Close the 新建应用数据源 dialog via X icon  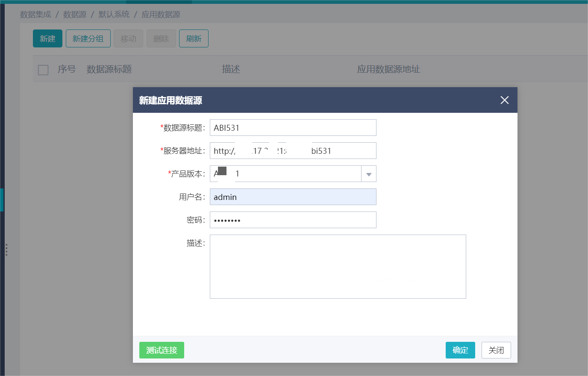[504, 100]
